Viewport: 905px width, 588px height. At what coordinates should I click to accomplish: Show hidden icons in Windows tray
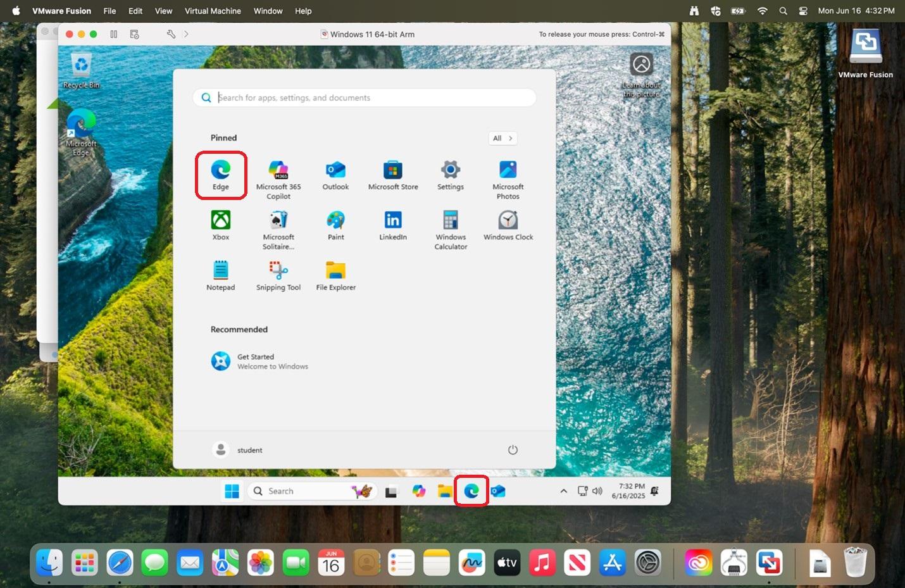tap(563, 491)
